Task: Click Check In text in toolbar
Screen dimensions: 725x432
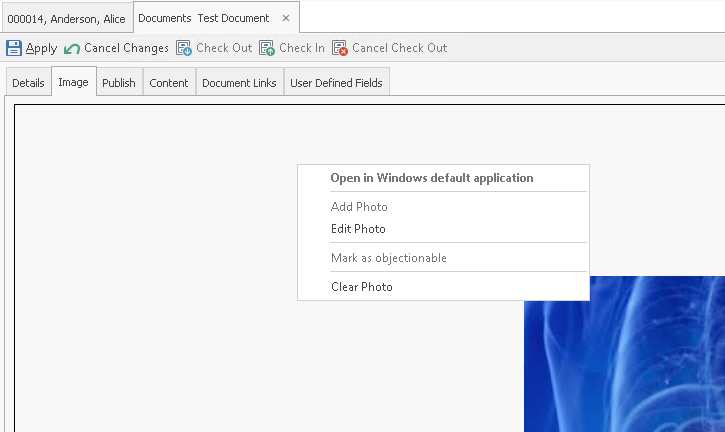Action: 302,48
